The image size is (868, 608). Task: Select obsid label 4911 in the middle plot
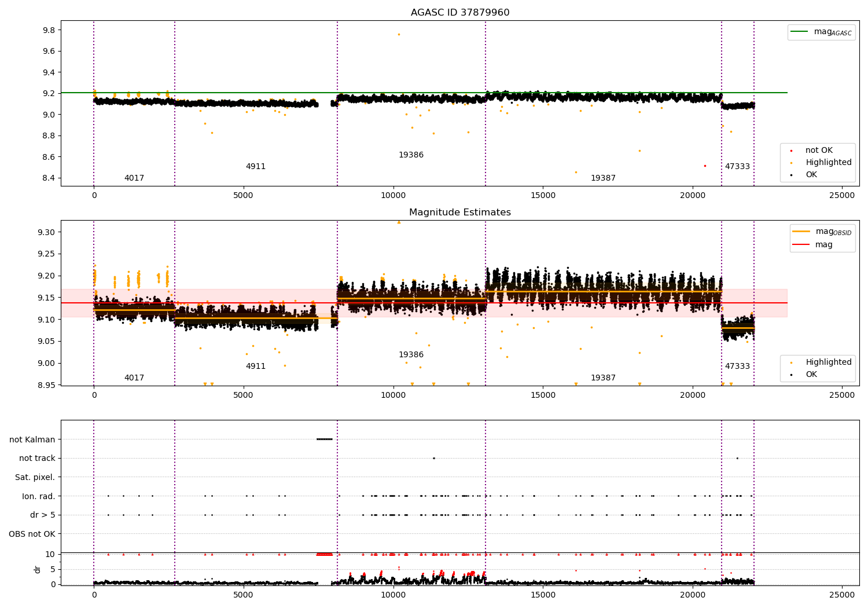[256, 367]
